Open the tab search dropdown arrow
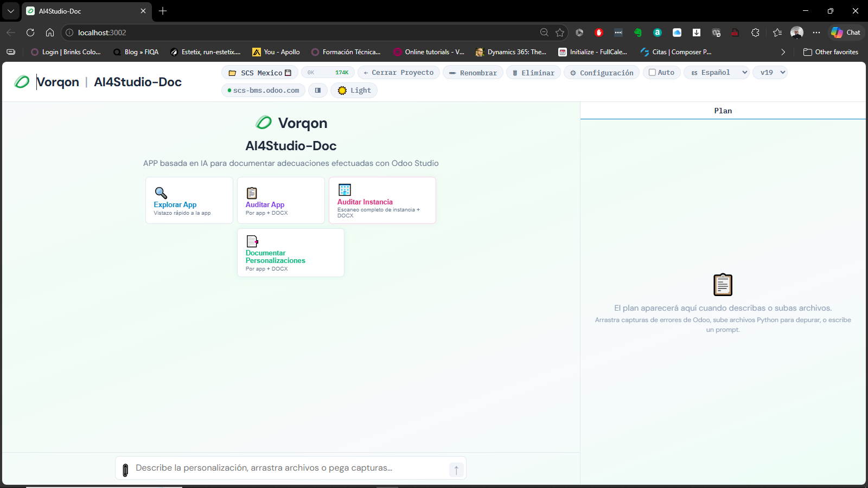The height and width of the screenshot is (488, 868). [x=11, y=11]
